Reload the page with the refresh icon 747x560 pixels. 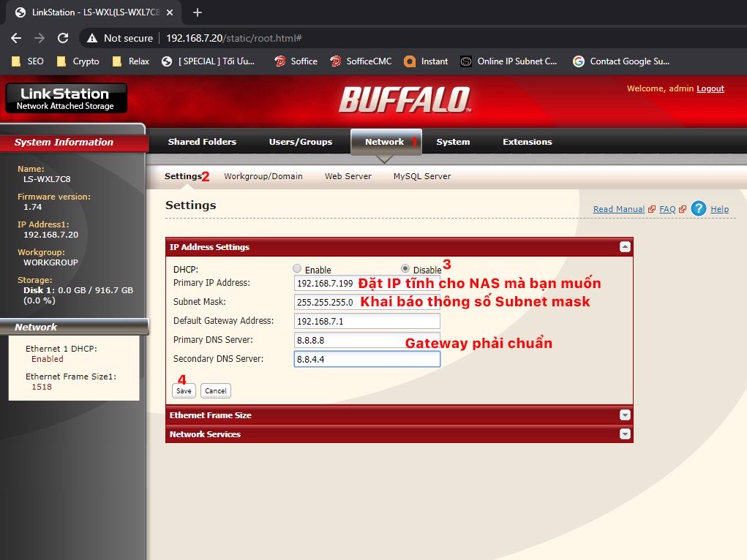pyautogui.click(x=63, y=38)
